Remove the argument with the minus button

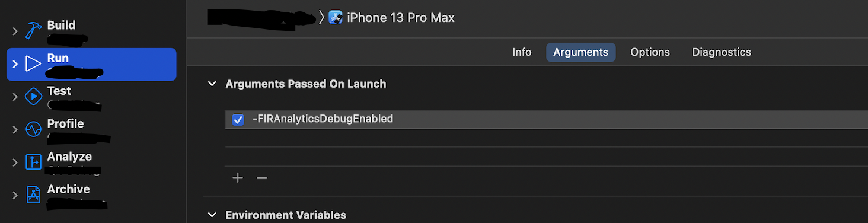tap(261, 178)
